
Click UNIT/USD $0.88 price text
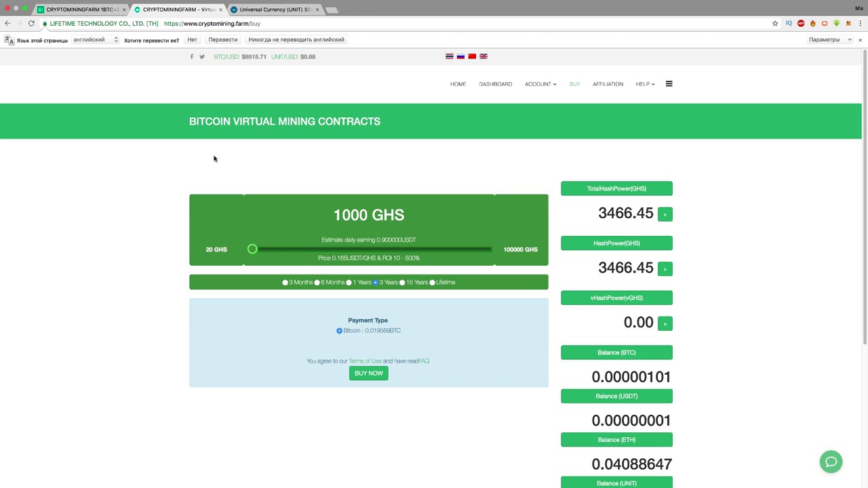[x=293, y=57]
